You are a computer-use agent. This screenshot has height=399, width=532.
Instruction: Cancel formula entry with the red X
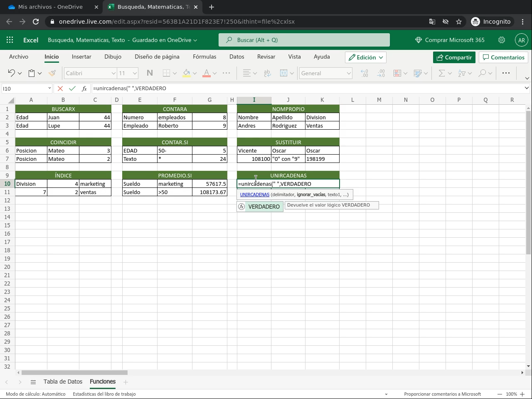pyautogui.click(x=60, y=89)
